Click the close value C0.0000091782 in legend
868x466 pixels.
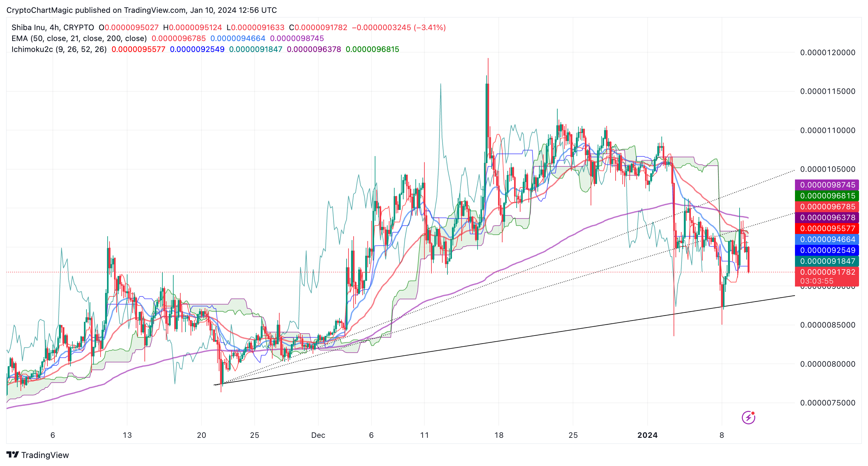(x=318, y=28)
